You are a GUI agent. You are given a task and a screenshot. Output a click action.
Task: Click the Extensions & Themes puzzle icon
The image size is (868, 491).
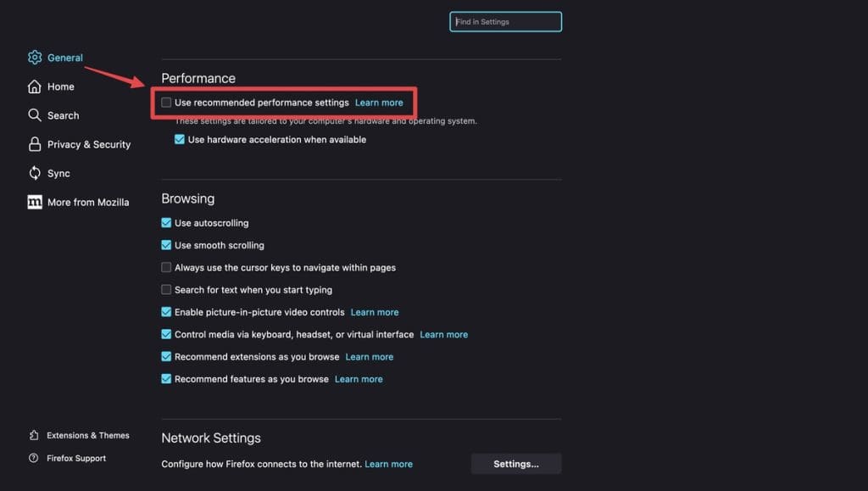click(x=34, y=435)
